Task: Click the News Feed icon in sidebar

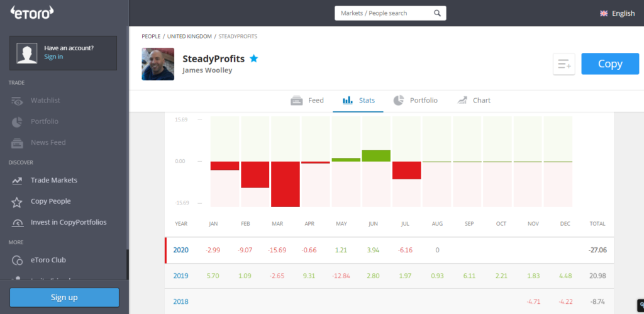Action: (x=17, y=143)
